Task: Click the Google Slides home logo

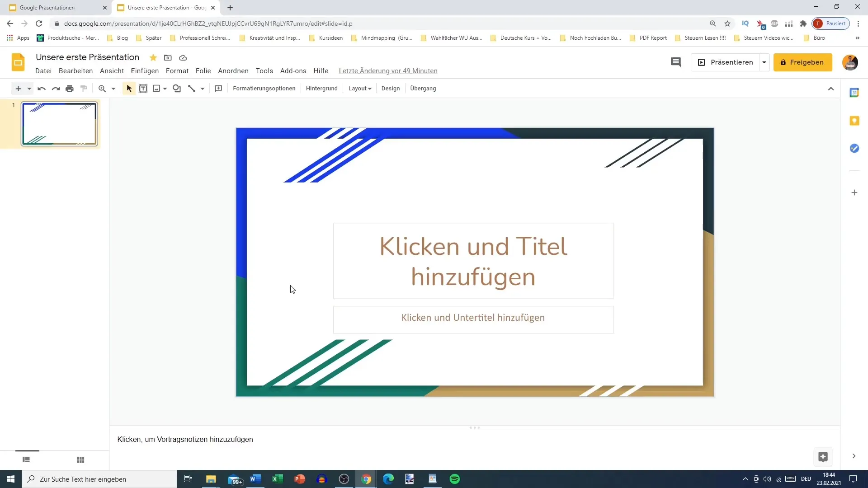Action: [x=18, y=62]
